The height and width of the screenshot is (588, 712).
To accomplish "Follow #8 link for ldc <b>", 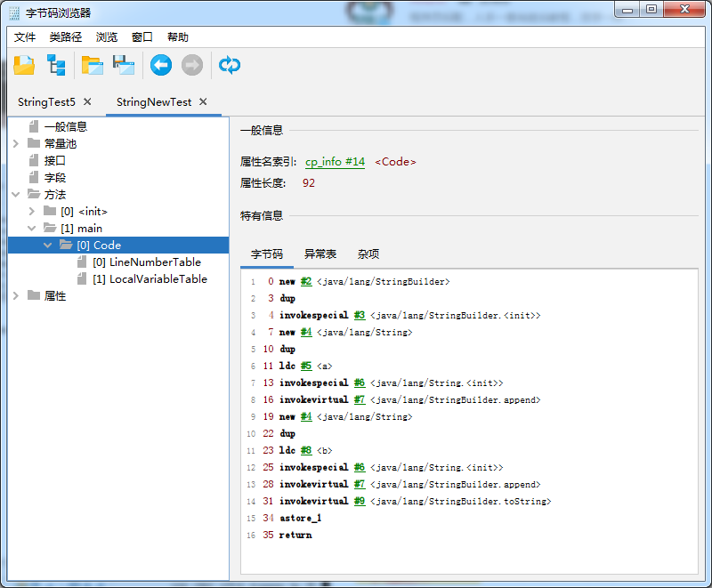I will [x=306, y=450].
